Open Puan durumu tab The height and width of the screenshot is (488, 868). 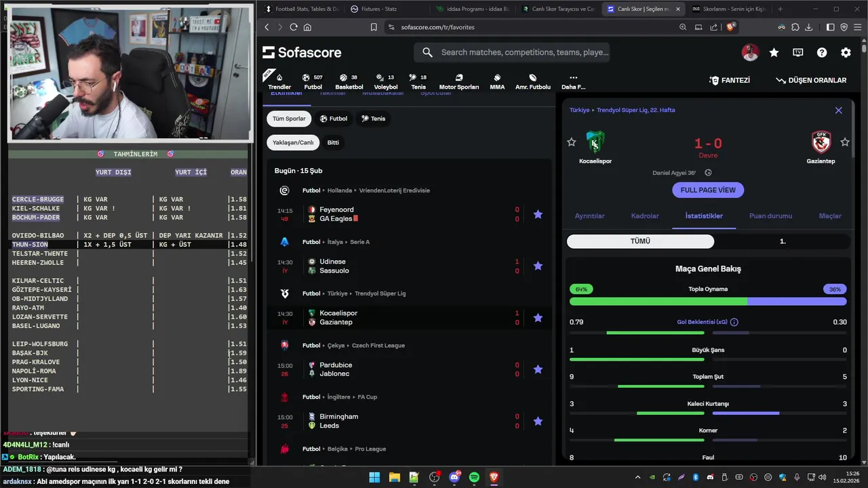tap(770, 216)
